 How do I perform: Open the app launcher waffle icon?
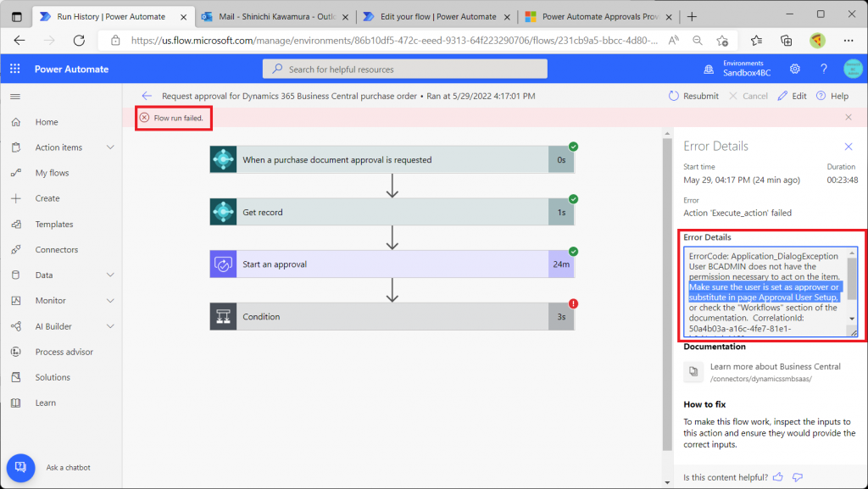15,69
